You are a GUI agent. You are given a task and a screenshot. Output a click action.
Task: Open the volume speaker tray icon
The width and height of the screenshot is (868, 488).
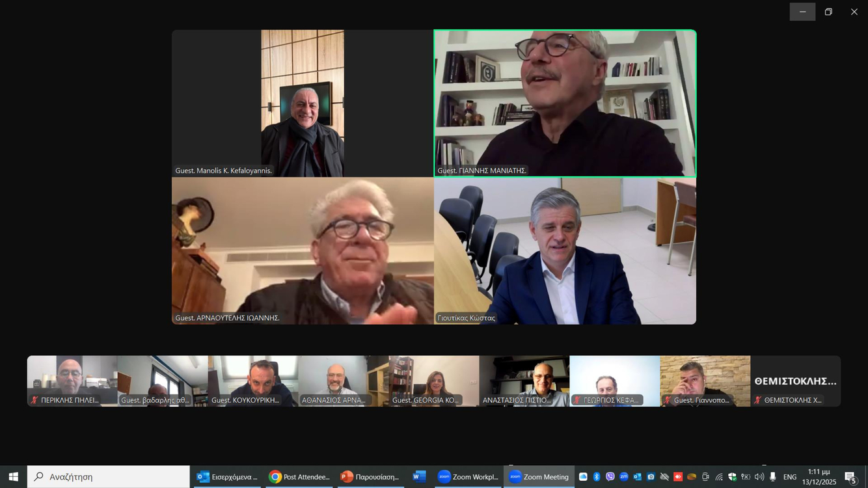coord(759,477)
